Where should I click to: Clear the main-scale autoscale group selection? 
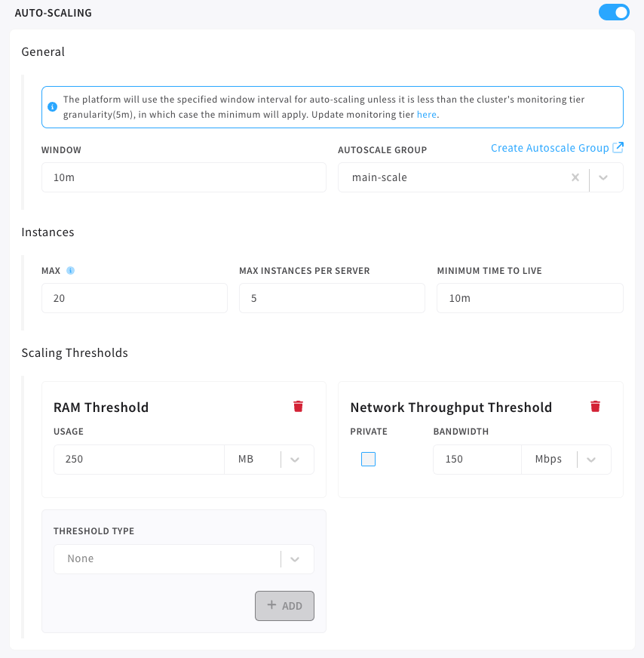point(575,177)
